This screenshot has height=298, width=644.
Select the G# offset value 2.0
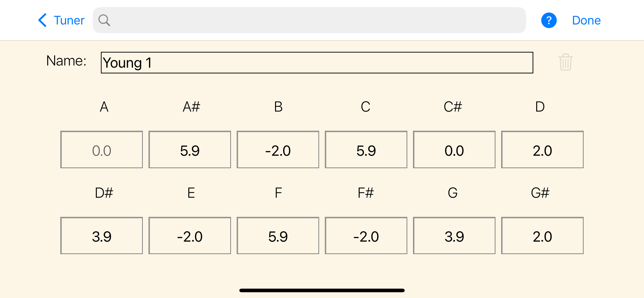coord(542,235)
